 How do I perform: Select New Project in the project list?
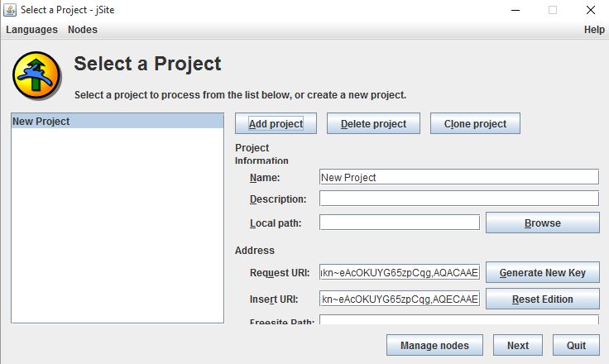coord(117,122)
